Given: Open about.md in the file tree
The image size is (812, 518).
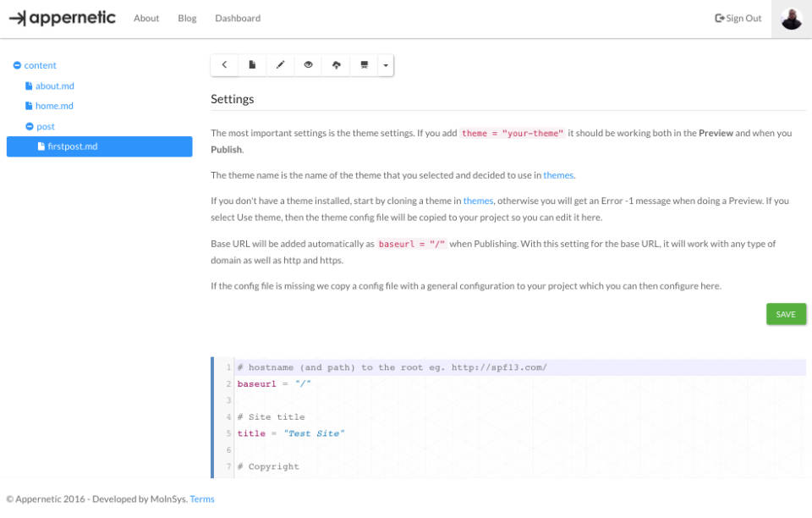Looking at the screenshot, I should tap(54, 86).
